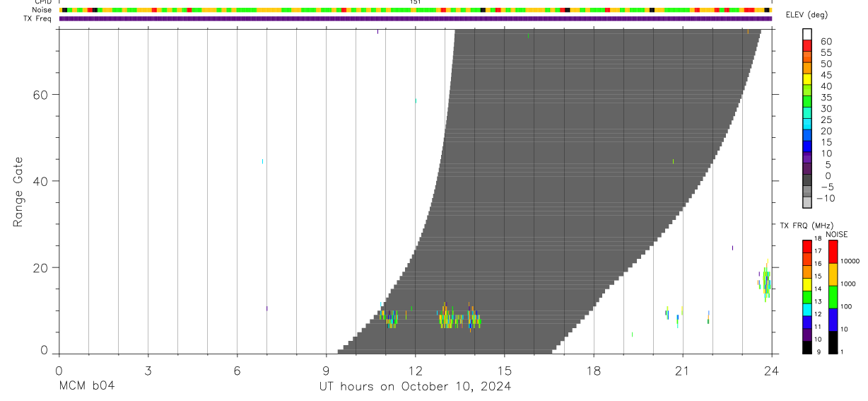This screenshot has width=868, height=401.
Task: Click the CPID value '151' above the plot
Action: point(416,2)
